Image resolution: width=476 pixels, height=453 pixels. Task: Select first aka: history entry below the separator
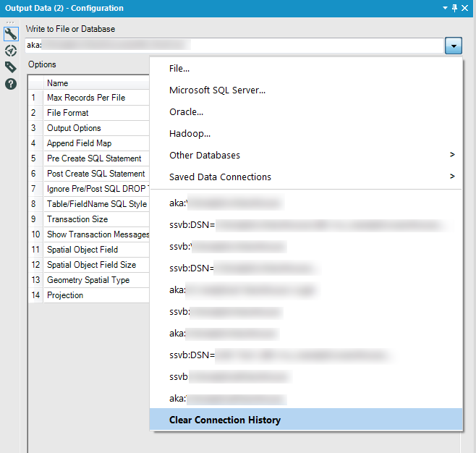pyautogui.click(x=306, y=203)
